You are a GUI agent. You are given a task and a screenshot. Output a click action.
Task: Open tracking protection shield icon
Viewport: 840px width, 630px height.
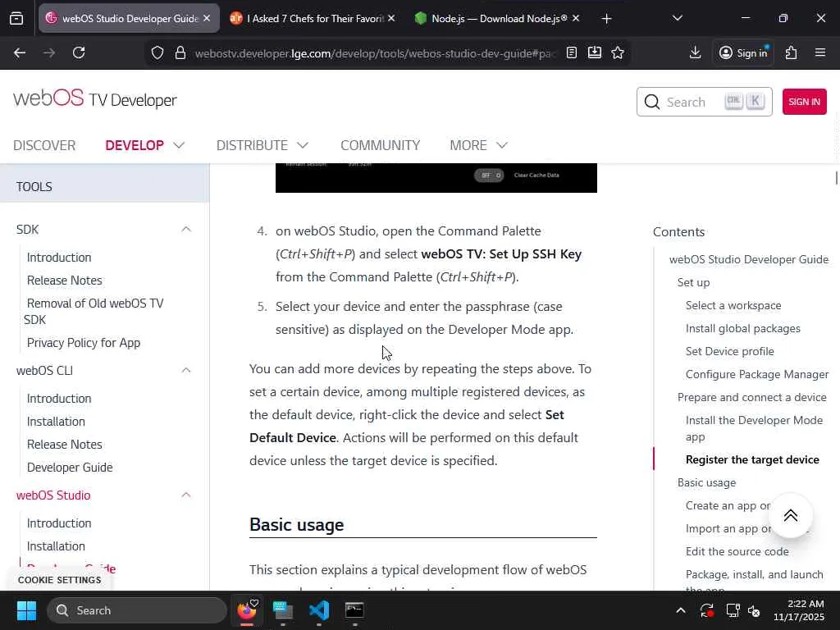157,52
